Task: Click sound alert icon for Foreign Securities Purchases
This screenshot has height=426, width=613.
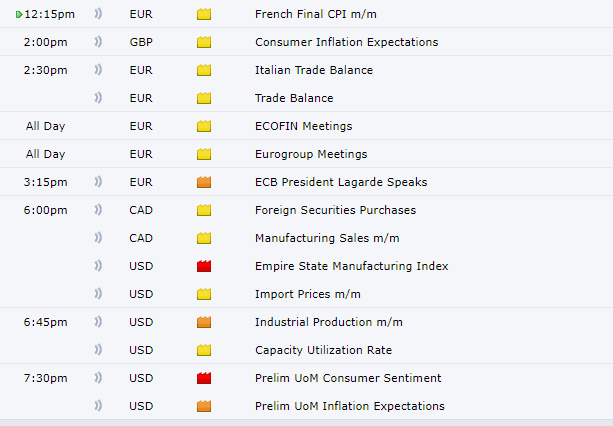Action: coord(98,210)
